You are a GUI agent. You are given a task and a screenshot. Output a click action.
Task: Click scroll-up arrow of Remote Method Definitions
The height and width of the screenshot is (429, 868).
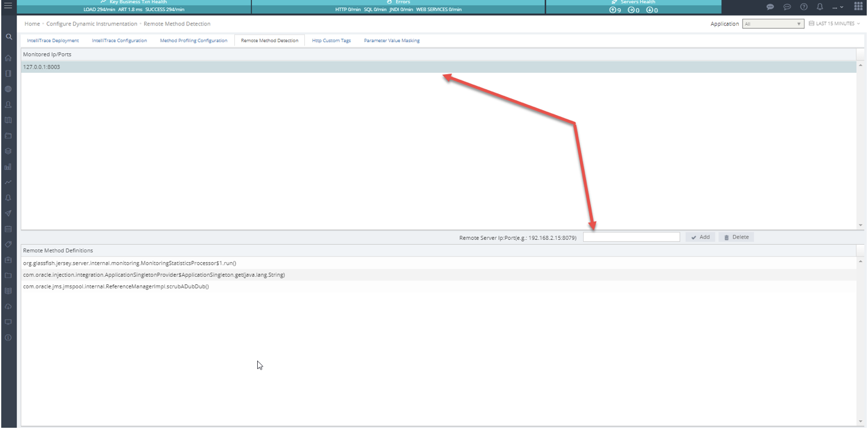pos(861,261)
